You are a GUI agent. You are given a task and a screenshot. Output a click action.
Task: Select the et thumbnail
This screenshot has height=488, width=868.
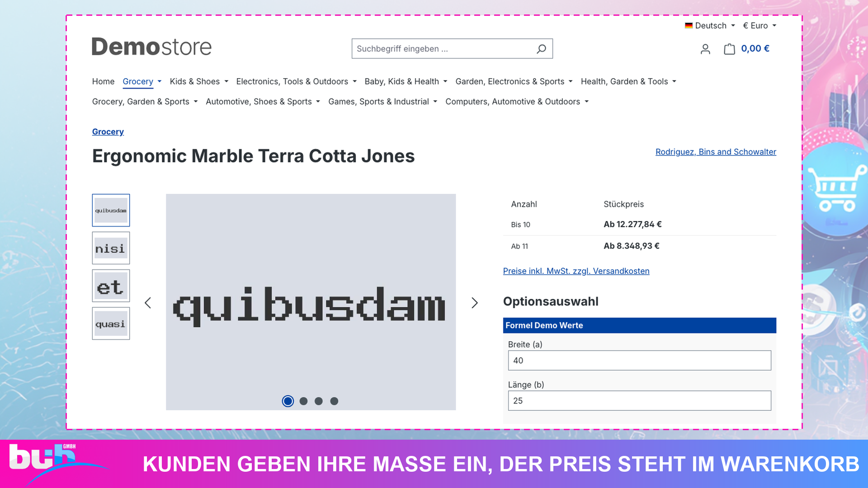pyautogui.click(x=111, y=286)
